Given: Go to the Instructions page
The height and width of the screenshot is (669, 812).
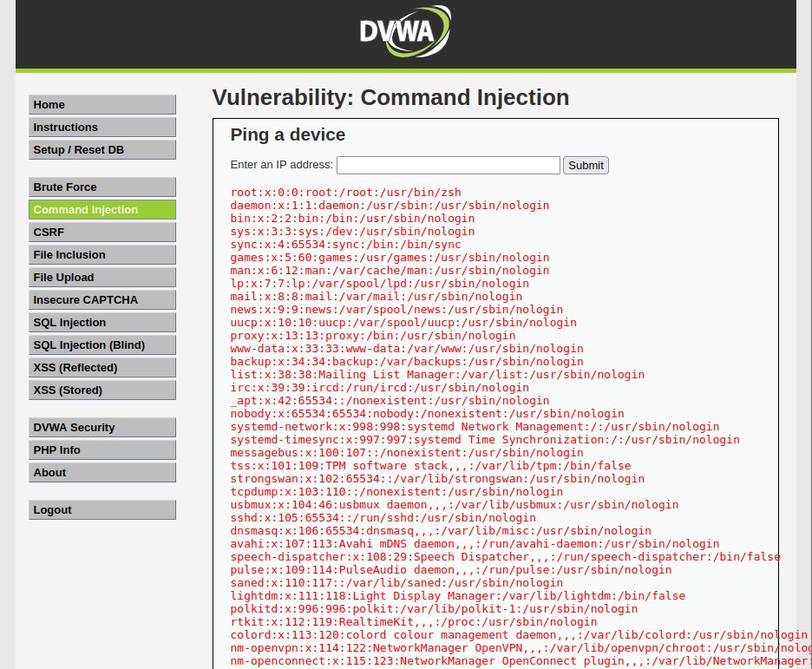Looking at the screenshot, I should coord(102,128).
